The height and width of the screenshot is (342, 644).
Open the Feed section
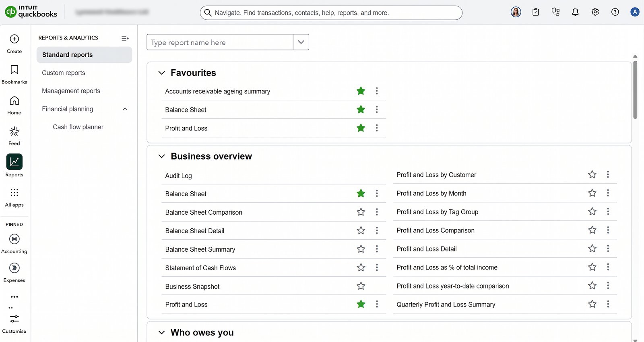(x=14, y=136)
